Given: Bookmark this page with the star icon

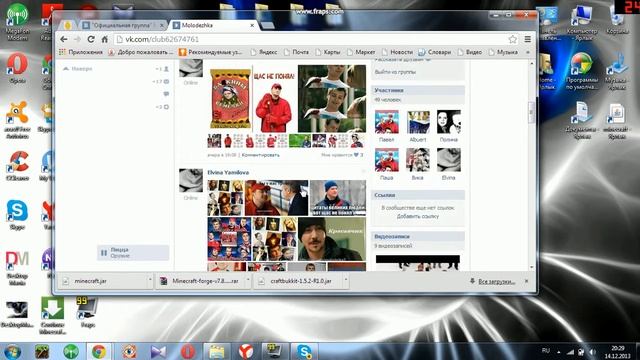Looking at the screenshot, I should [x=513, y=39].
